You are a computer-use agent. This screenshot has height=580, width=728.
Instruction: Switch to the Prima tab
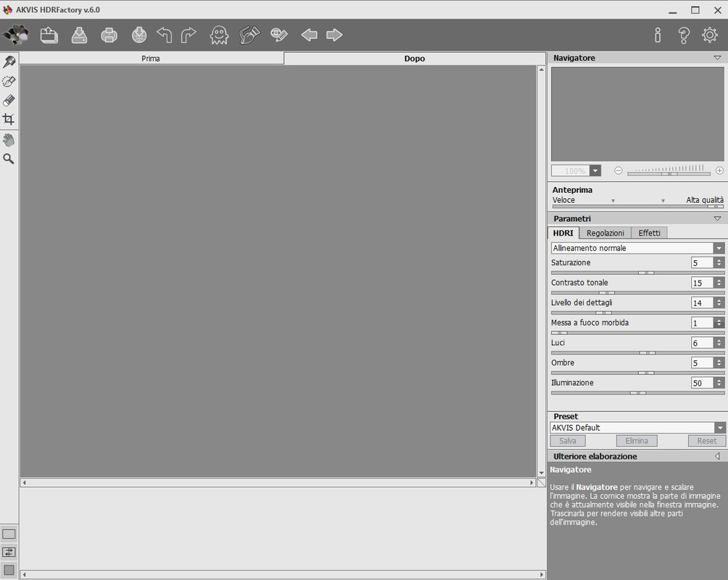[x=151, y=59]
